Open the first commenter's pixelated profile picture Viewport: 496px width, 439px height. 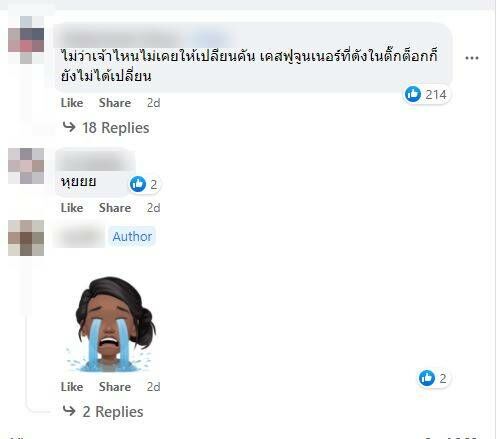(26, 40)
